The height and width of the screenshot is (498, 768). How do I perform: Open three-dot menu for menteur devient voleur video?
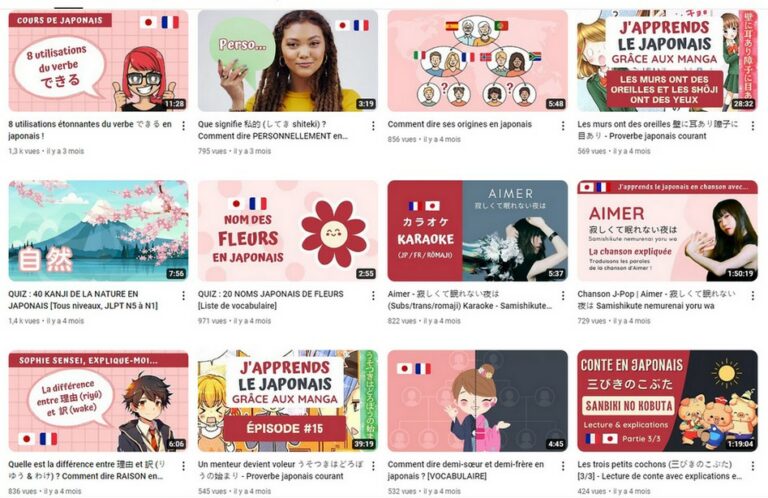coord(373,466)
